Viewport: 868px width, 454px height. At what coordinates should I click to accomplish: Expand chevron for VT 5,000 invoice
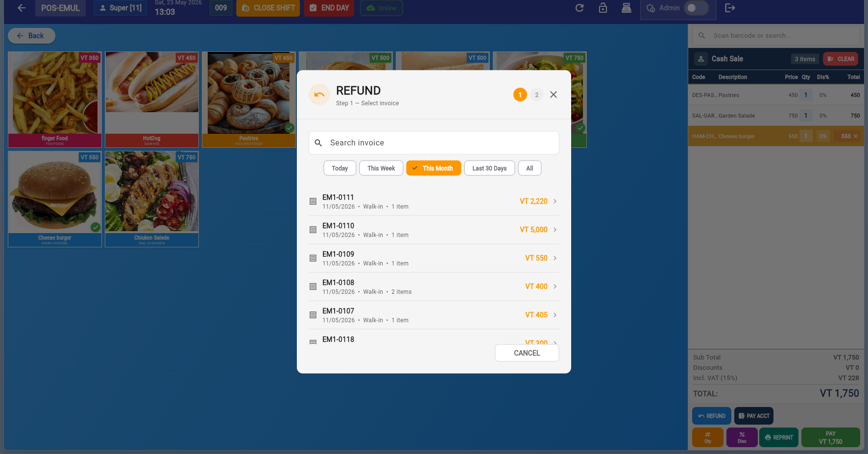coord(555,230)
